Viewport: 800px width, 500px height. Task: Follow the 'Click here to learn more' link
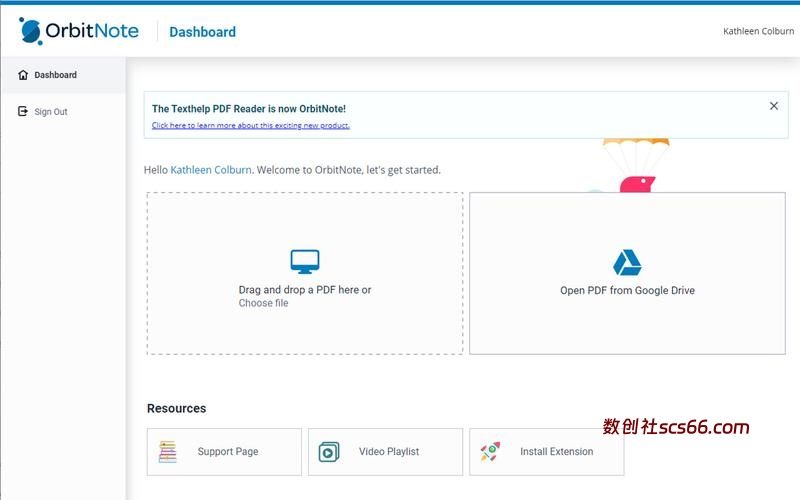point(250,126)
